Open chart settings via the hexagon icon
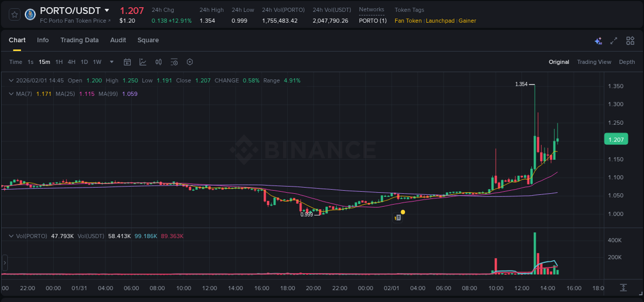 click(190, 62)
